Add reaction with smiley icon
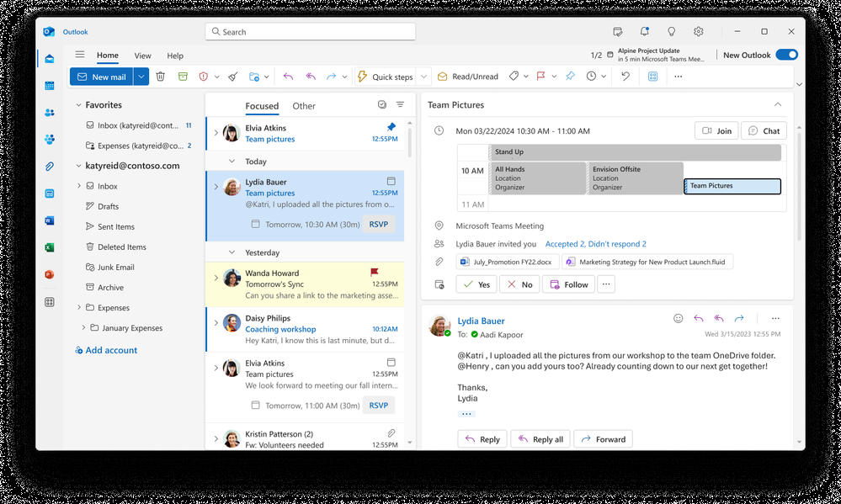841x504 pixels. coord(679,319)
